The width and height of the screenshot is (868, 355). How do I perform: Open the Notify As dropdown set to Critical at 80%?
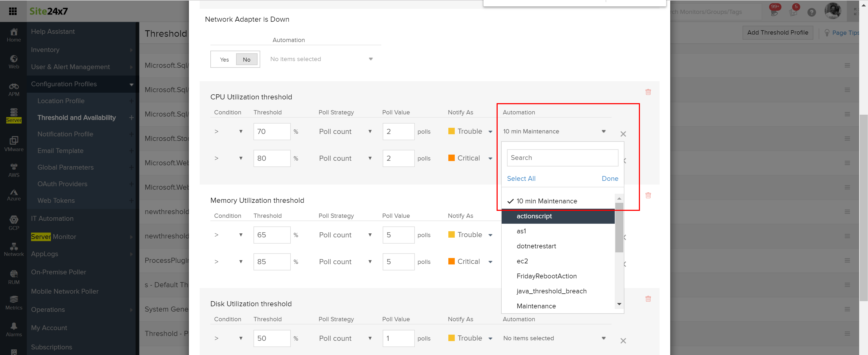coord(470,158)
